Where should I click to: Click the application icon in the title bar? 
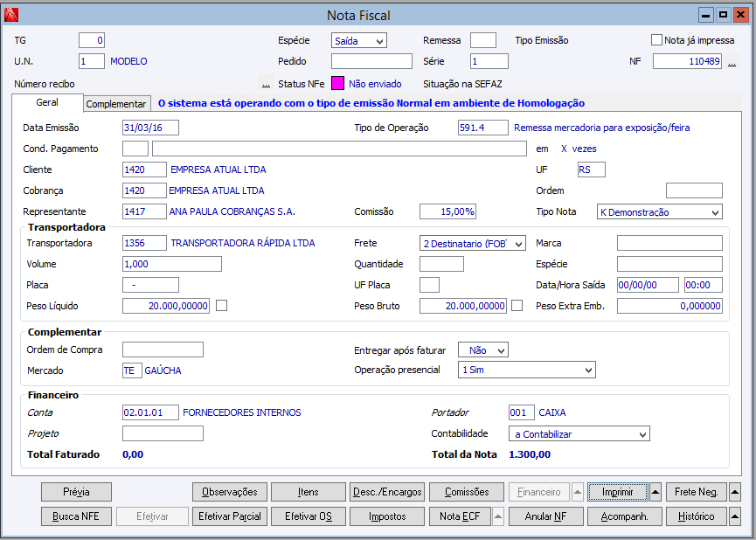point(10,15)
